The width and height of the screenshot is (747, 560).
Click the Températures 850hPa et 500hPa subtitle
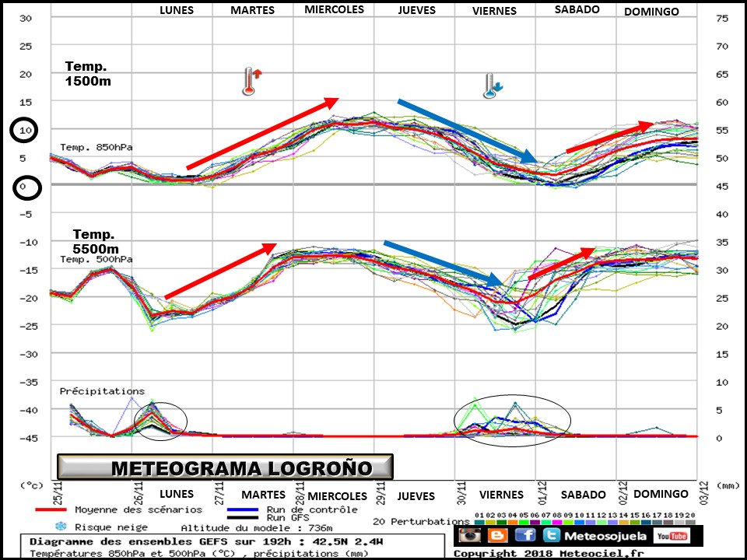click(198, 553)
